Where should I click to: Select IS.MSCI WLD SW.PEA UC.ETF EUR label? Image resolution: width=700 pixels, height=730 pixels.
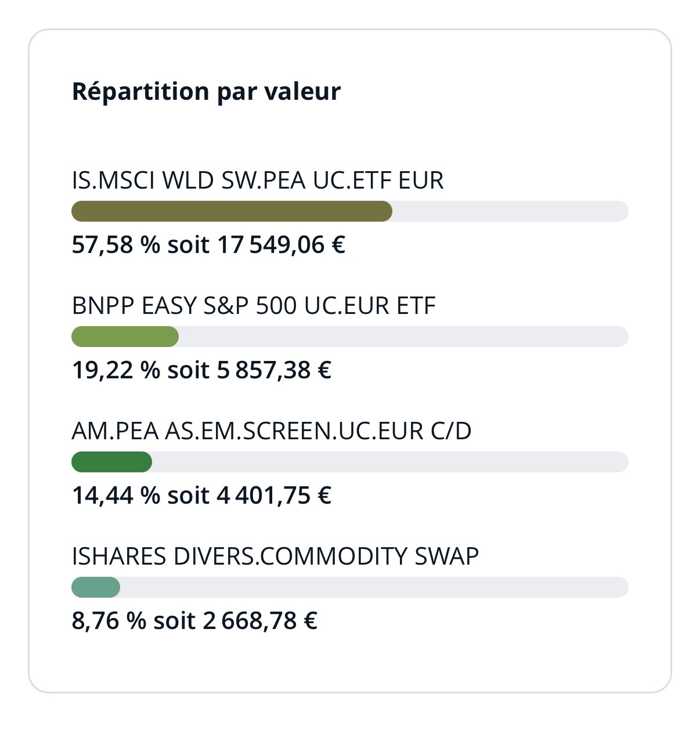tap(258, 180)
